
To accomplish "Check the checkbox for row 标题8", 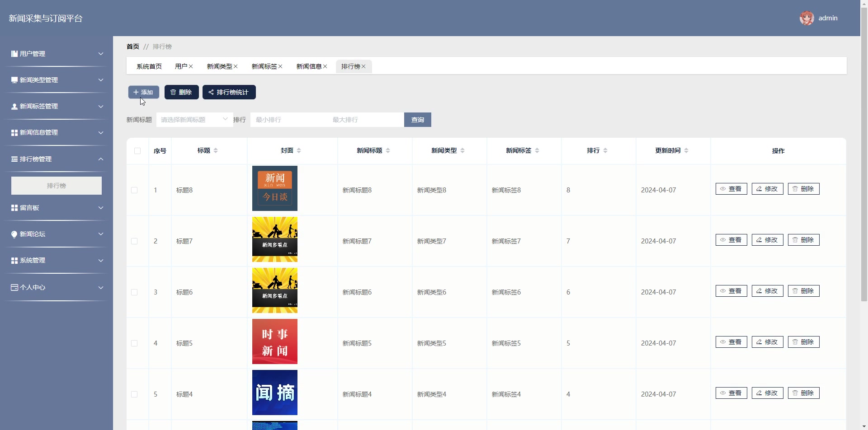I will (x=134, y=190).
